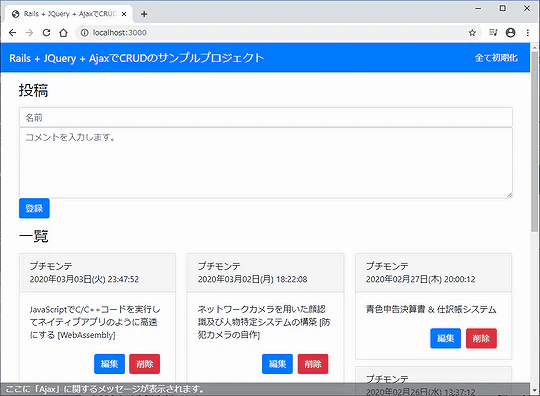Click 編集 on the 青色申告決算書 post
This screenshot has width=540, height=396.
coord(445,338)
